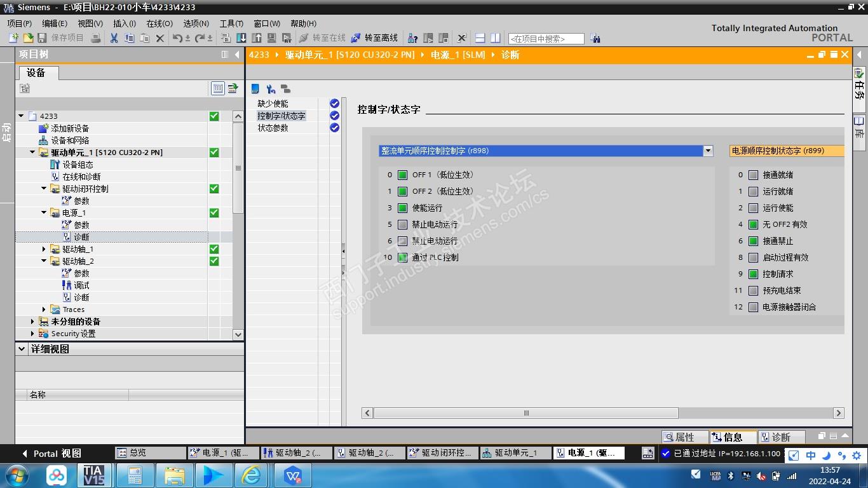Click the horizontal scrollbar thumb under the diagnostics view
The image size is (868, 488).
coord(526,413)
